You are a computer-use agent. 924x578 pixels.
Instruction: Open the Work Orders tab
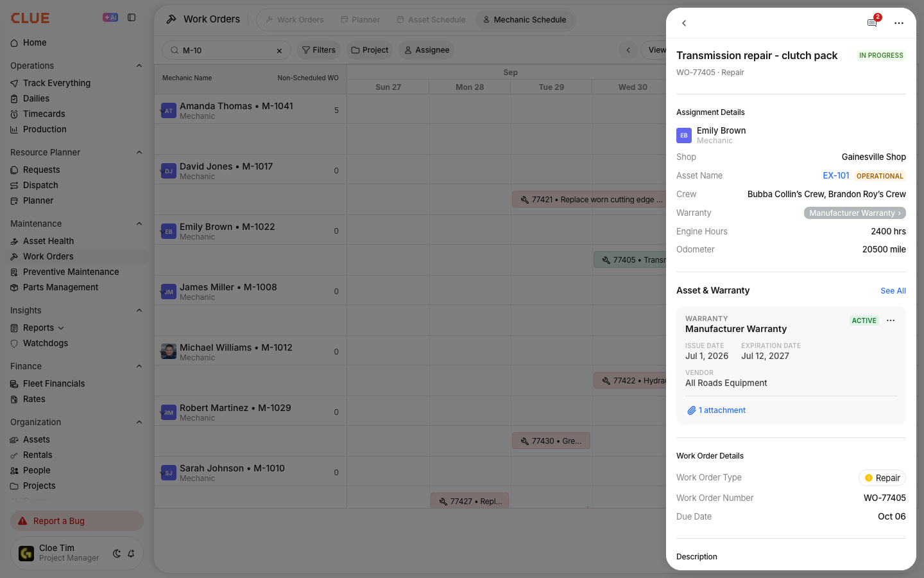click(295, 20)
